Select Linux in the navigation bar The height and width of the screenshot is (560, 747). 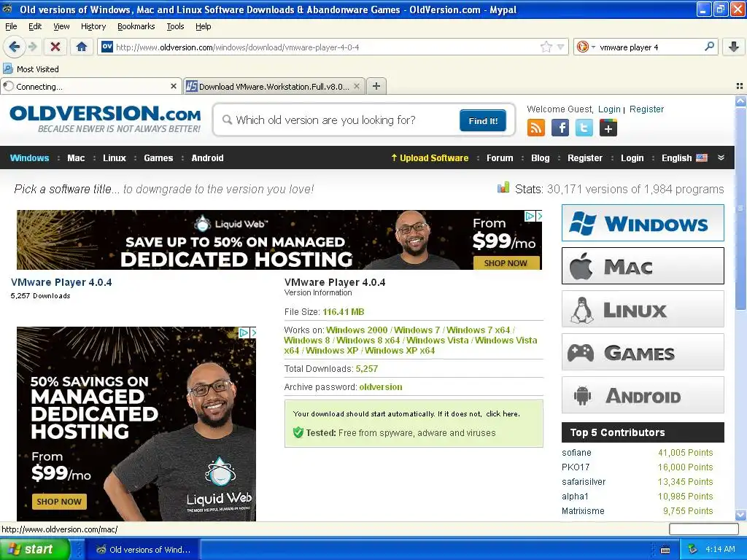pos(115,158)
